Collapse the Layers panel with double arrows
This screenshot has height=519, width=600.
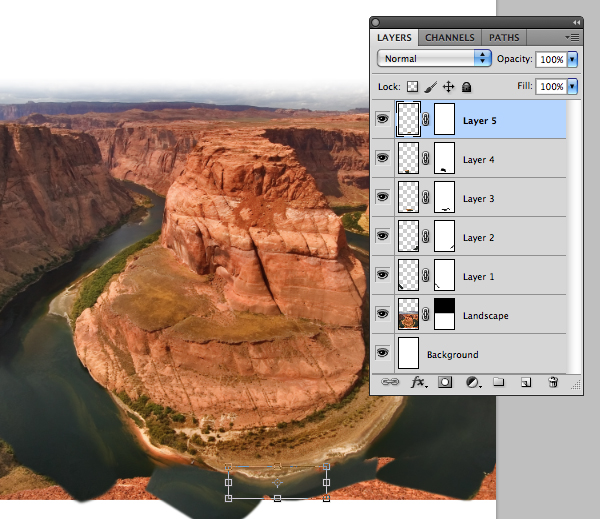(576, 23)
